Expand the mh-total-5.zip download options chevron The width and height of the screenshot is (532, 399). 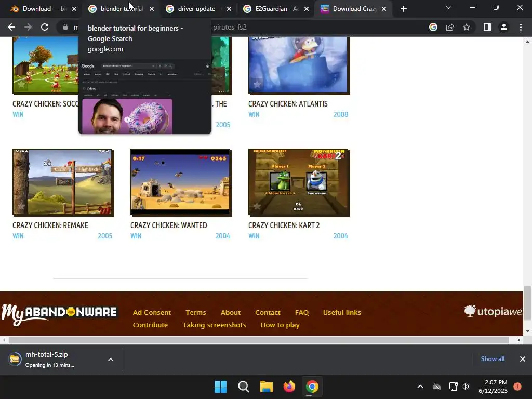111,360
